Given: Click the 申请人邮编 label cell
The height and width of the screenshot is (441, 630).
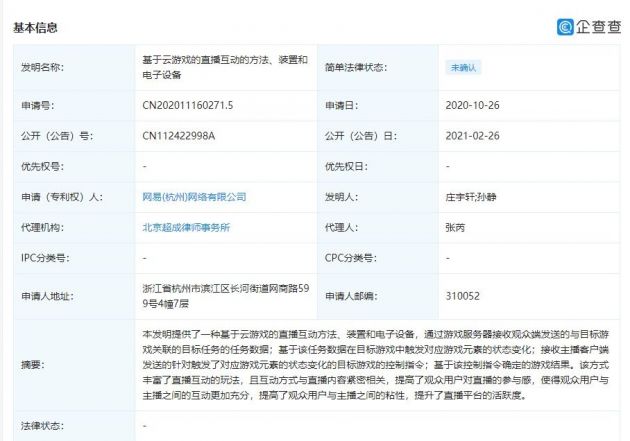Looking at the screenshot, I should pyautogui.click(x=378, y=296).
